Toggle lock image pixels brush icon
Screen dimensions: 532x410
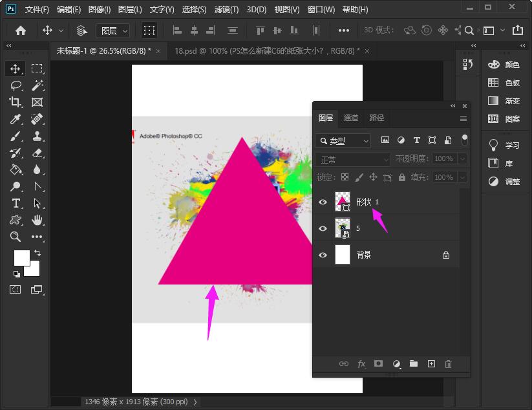[359, 177]
